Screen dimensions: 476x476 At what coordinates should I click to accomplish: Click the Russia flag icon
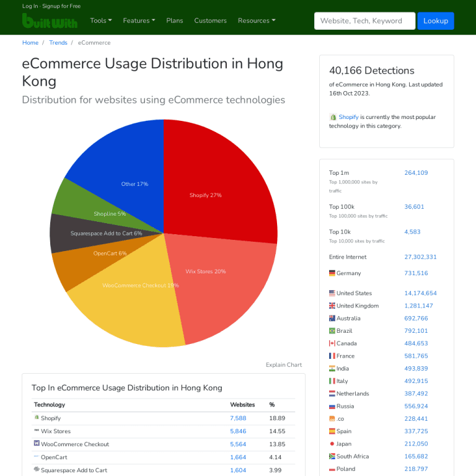pyautogui.click(x=332, y=406)
